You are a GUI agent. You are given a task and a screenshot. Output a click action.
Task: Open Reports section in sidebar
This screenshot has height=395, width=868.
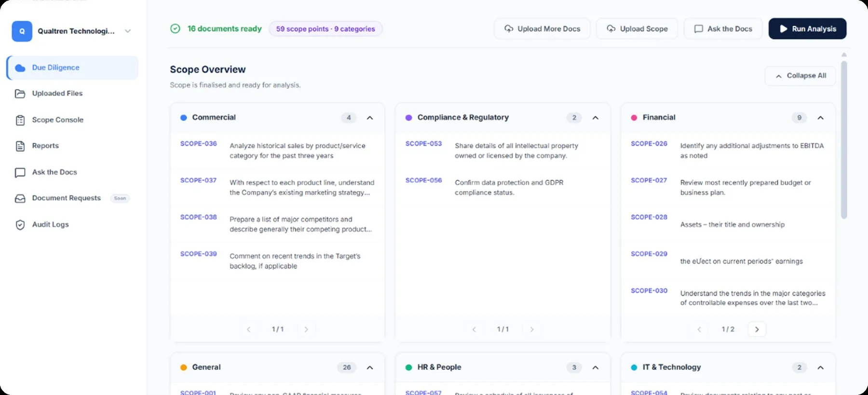pos(45,146)
